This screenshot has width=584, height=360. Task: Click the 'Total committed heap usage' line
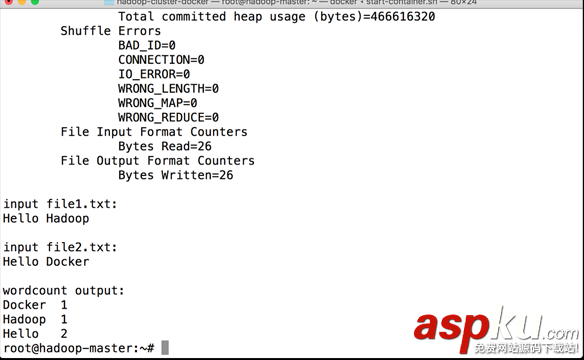click(276, 17)
